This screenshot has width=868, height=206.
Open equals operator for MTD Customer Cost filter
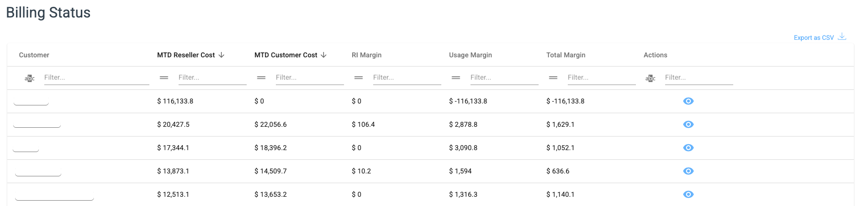(261, 78)
